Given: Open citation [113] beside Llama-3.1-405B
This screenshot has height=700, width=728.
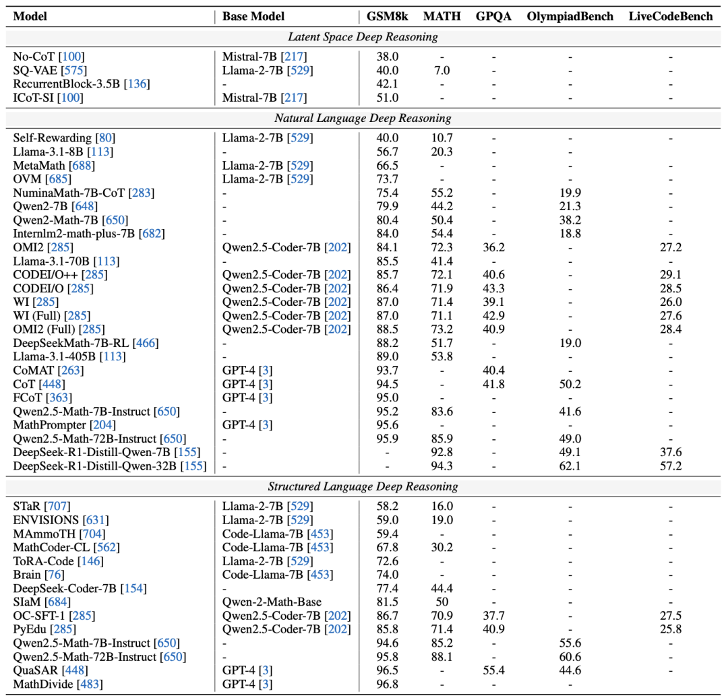Looking at the screenshot, I should point(113,356).
